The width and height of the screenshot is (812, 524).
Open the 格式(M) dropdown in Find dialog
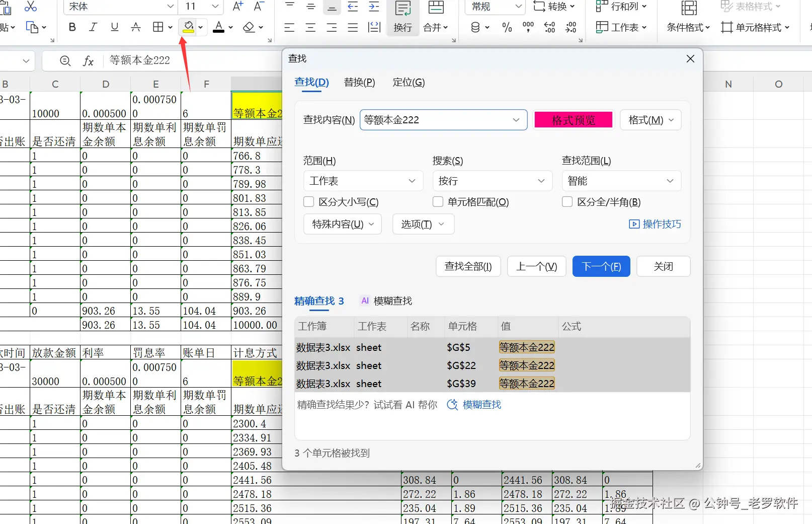click(x=651, y=120)
